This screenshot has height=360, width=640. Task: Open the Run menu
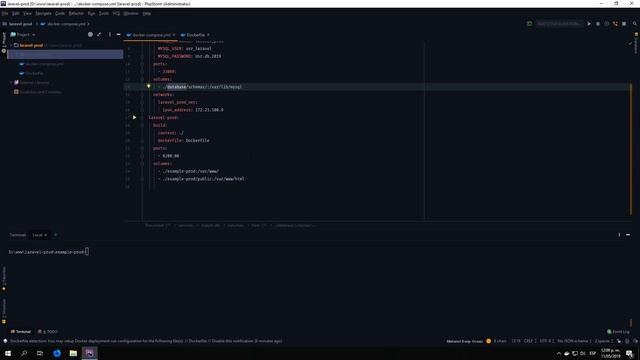pyautogui.click(x=91, y=13)
